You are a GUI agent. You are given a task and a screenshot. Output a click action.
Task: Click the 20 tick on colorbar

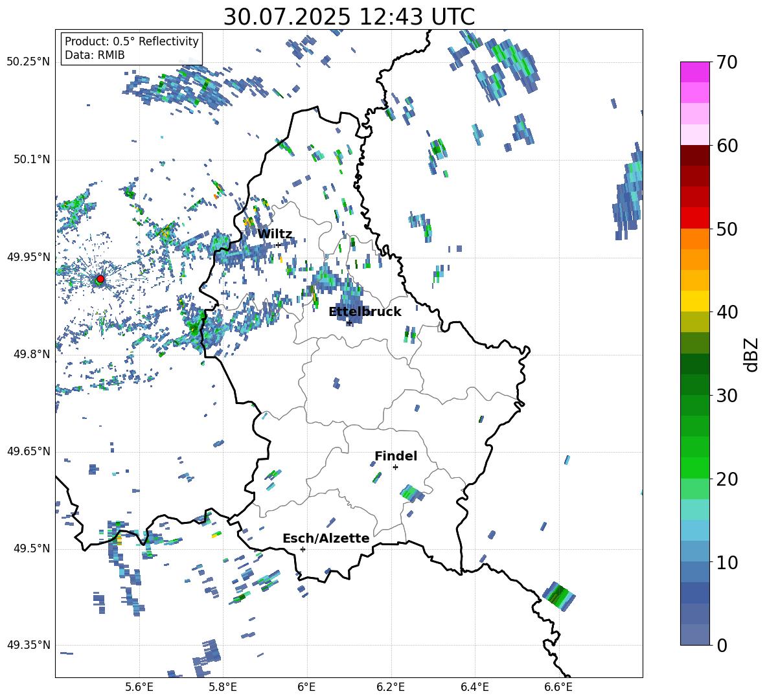pos(727,479)
